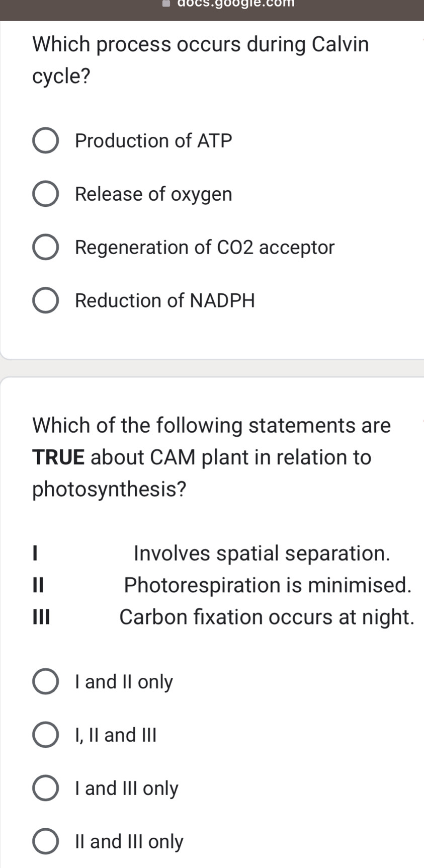Select the "Reduction of NADPH" option
This screenshot has width=424, height=868.
pyautogui.click(x=46, y=300)
